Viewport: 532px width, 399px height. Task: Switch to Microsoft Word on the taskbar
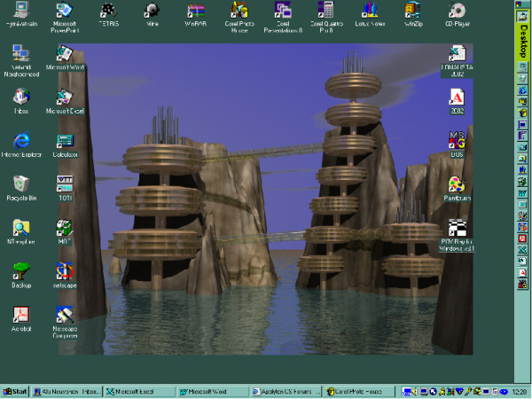[212, 392]
